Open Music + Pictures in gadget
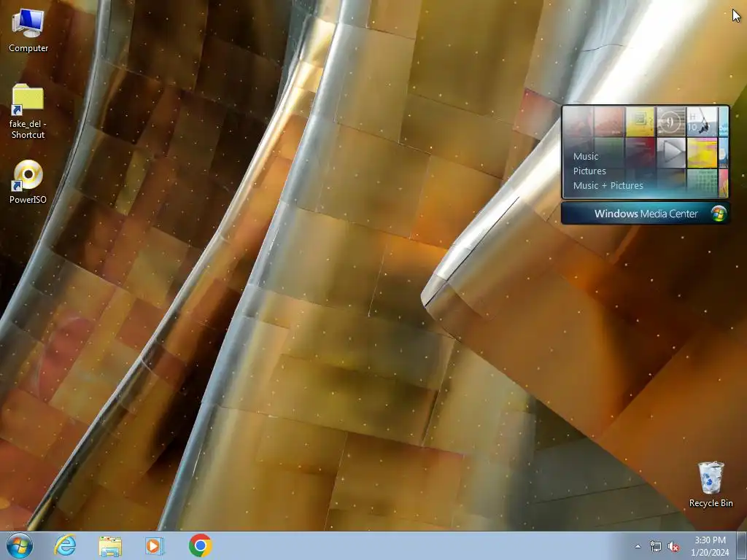This screenshot has width=747, height=560. tap(608, 186)
